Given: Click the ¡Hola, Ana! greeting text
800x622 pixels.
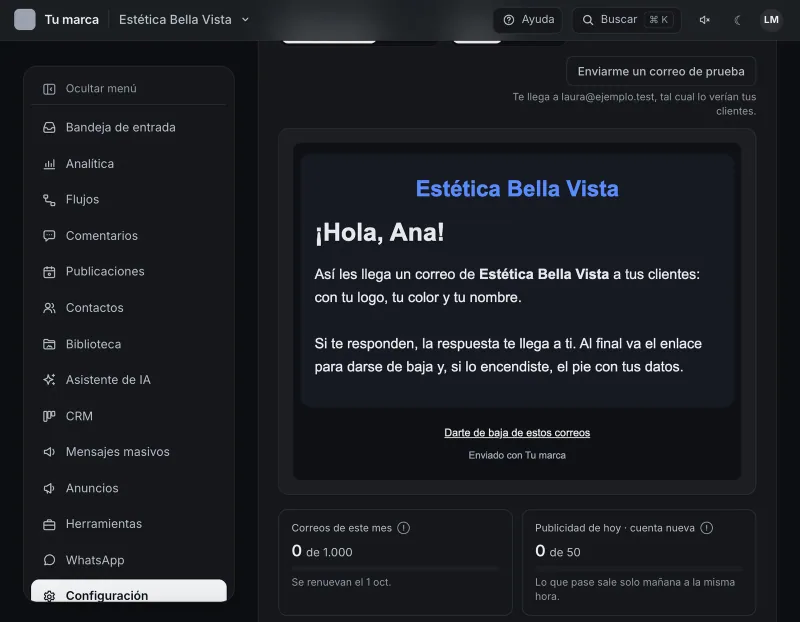Looking at the screenshot, I should pos(379,233).
